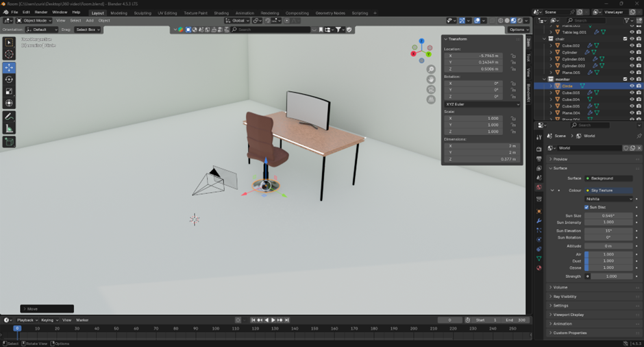Expand the Ray Visibility panel
644x347 pixels.
coord(565,296)
